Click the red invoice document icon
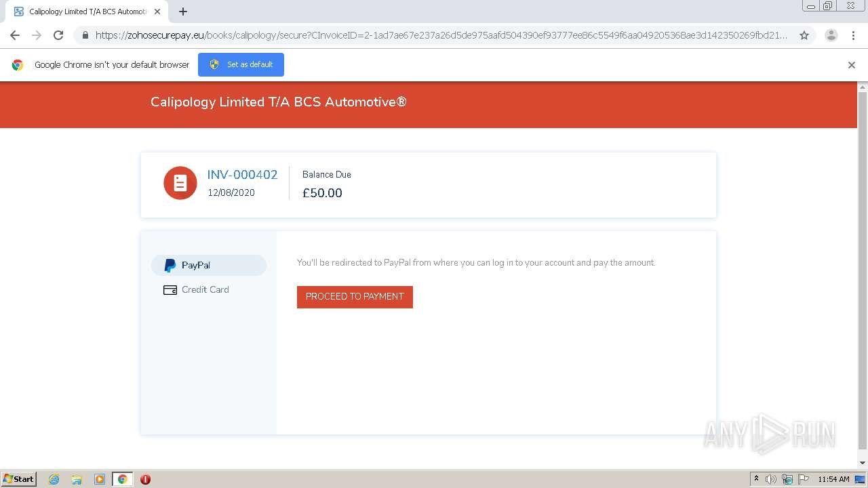The width and height of the screenshot is (868, 488). pos(180,183)
